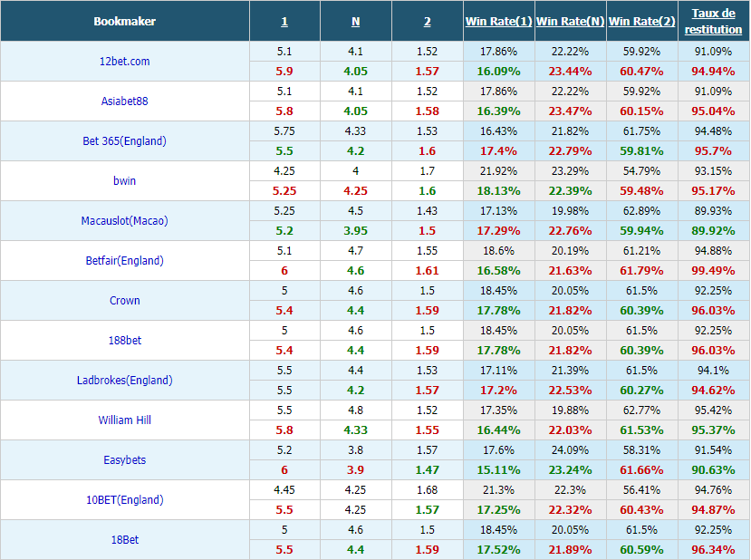Select the 56.41% win rate for 10BET
The image size is (751, 560).
coord(641,490)
